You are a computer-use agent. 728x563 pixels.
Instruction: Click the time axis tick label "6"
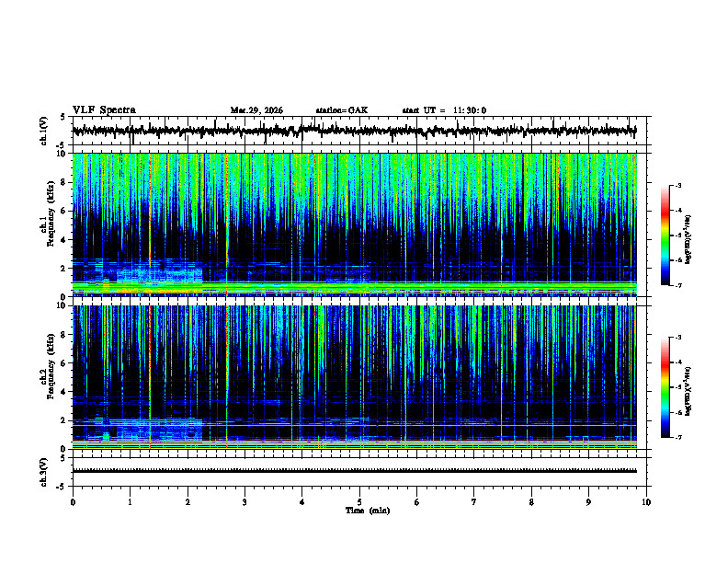pos(417,502)
